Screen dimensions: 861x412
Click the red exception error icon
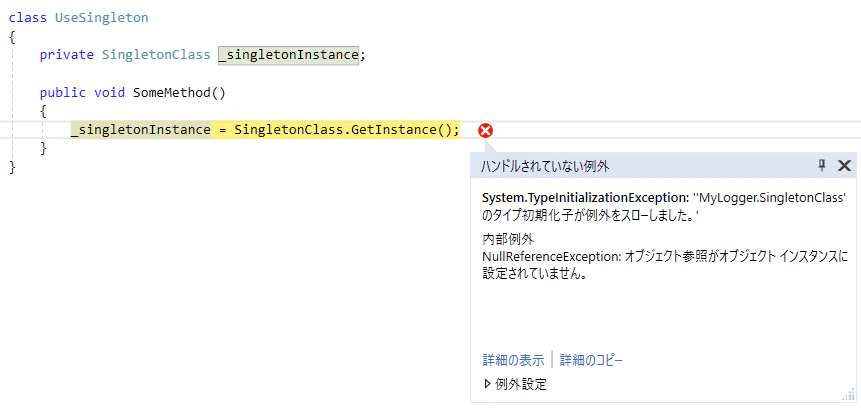[x=485, y=131]
